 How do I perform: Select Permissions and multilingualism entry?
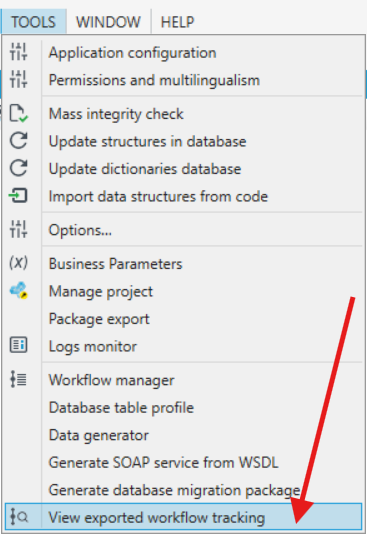pos(184,80)
